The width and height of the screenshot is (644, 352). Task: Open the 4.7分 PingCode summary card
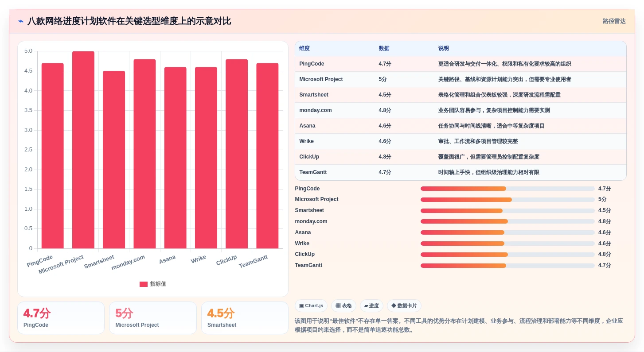tap(61, 318)
